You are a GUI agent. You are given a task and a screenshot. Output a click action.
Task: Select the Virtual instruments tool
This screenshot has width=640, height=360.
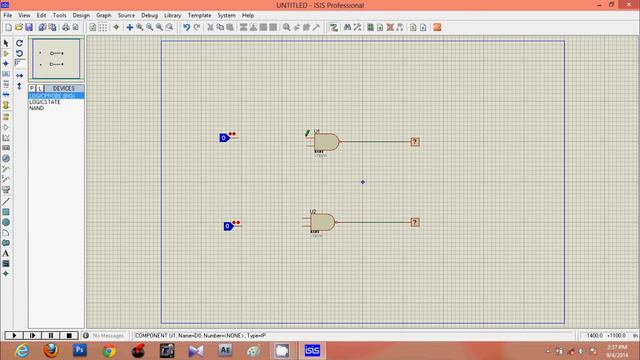[6, 189]
